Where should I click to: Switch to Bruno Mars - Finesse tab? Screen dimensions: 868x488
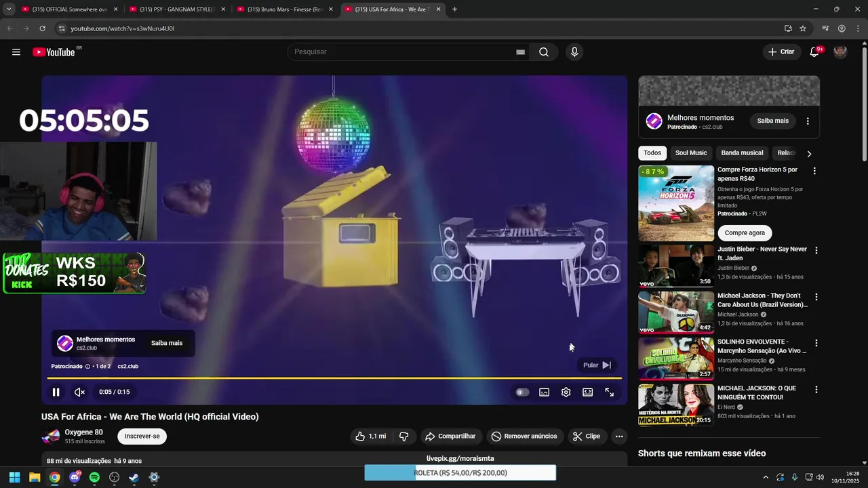(x=285, y=9)
